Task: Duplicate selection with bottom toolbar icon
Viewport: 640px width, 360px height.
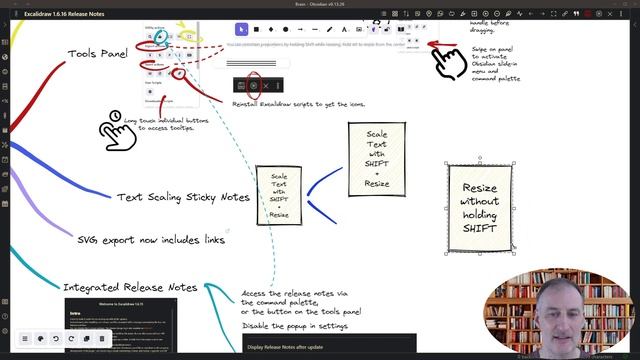Action: click(x=87, y=338)
